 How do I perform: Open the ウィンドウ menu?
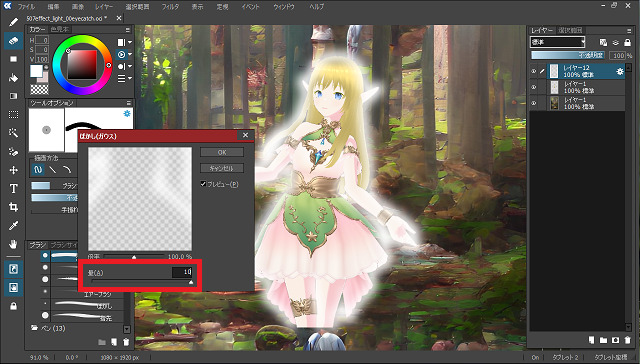pyautogui.click(x=284, y=7)
